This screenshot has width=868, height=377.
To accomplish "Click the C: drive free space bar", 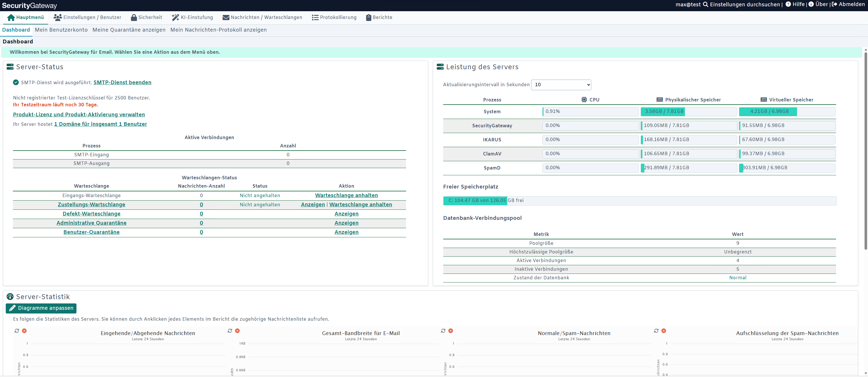I will click(x=640, y=201).
